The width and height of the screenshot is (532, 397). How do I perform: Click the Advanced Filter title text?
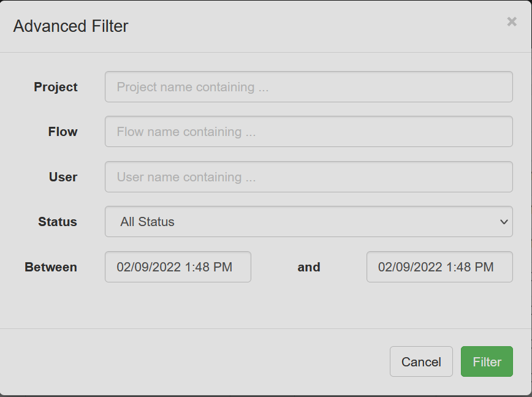tap(70, 26)
